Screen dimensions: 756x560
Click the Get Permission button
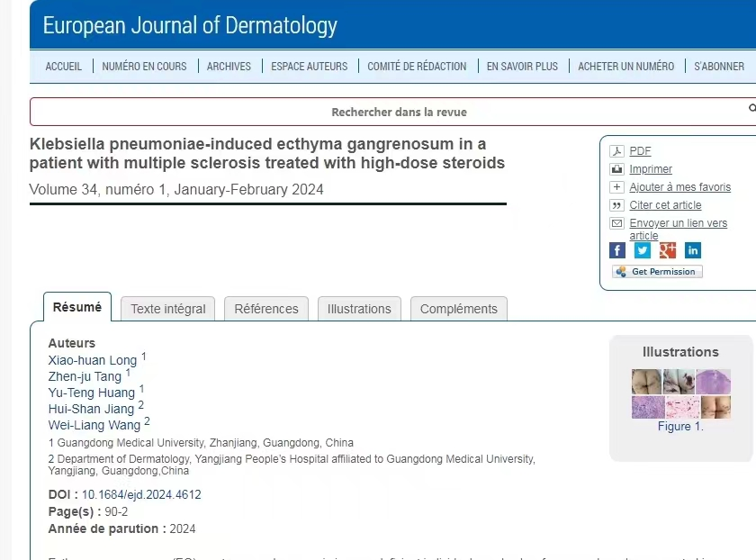point(657,272)
